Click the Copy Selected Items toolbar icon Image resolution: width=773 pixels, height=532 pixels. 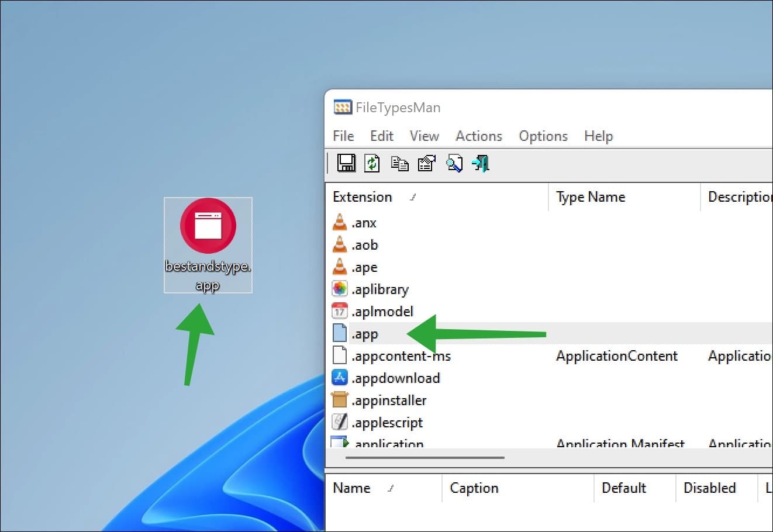point(400,164)
